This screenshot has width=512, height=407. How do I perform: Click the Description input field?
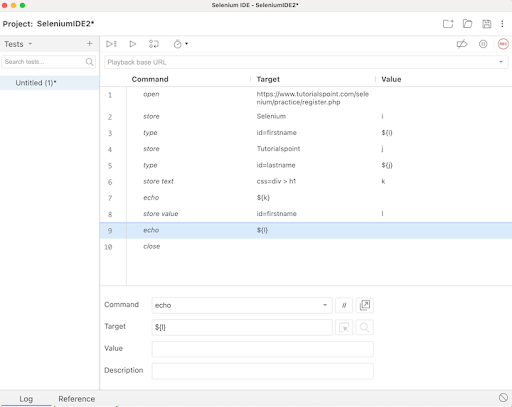[x=263, y=371]
